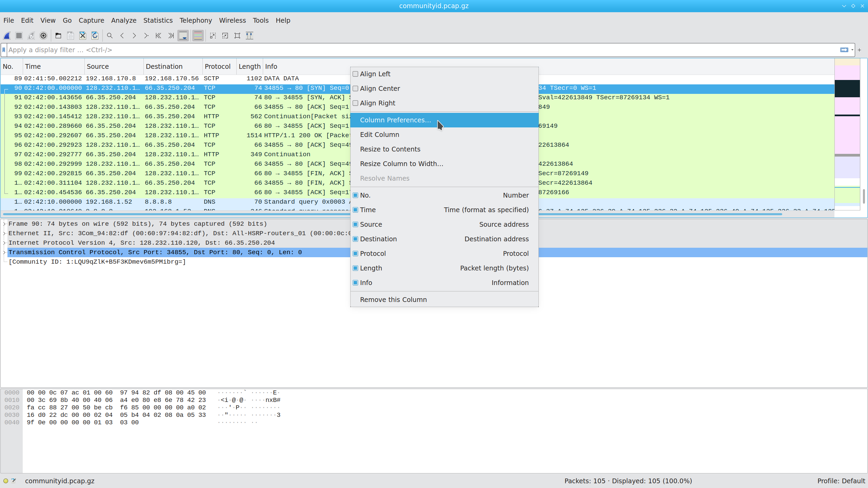Image resolution: width=868 pixels, height=488 pixels.
Task: Go to the previous packet arrow
Action: (x=122, y=36)
